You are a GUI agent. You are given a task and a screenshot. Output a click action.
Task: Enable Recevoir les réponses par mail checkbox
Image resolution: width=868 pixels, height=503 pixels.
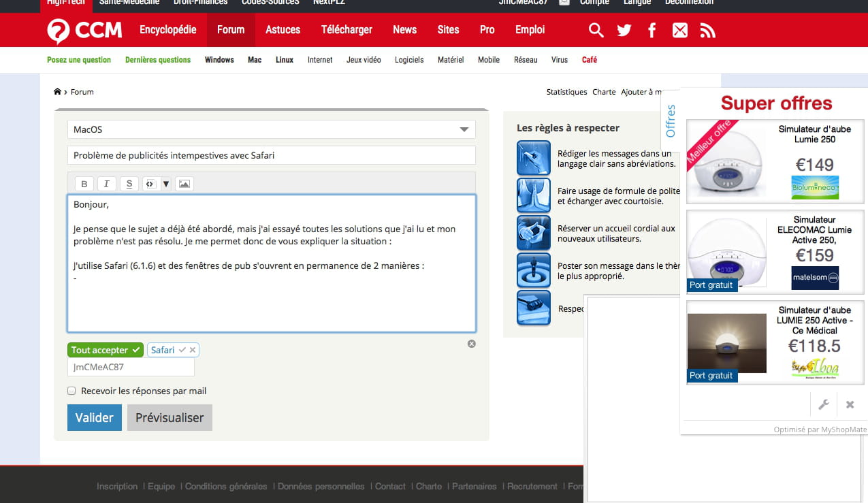pos(71,391)
